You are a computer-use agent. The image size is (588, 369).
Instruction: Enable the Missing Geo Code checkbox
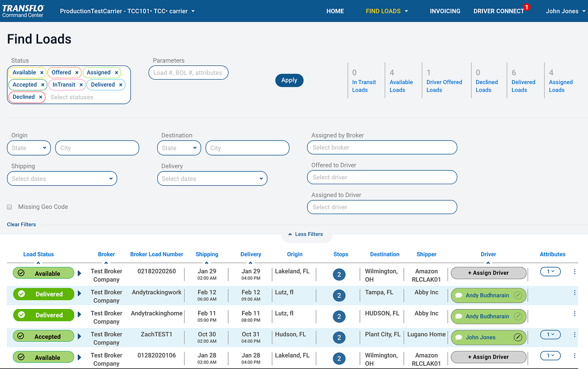click(9, 207)
